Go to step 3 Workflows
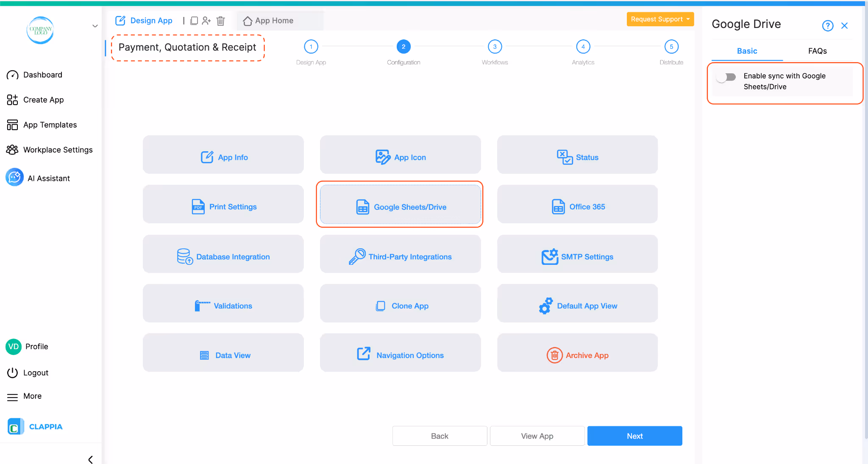 click(495, 47)
